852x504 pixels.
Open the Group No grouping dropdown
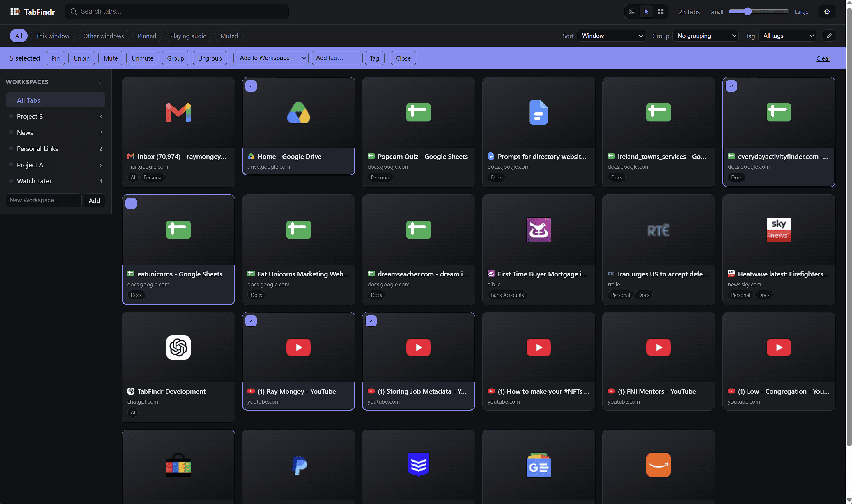click(x=705, y=36)
